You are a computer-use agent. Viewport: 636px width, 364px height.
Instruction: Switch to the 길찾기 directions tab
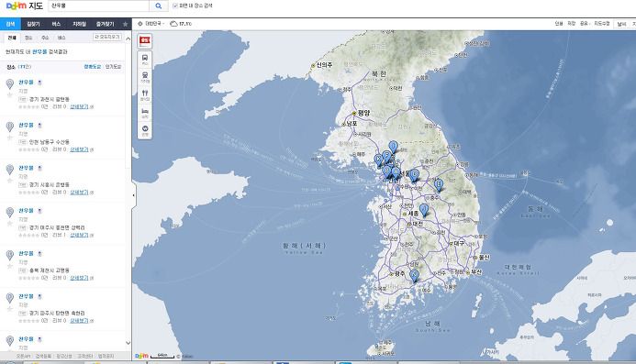pos(33,25)
